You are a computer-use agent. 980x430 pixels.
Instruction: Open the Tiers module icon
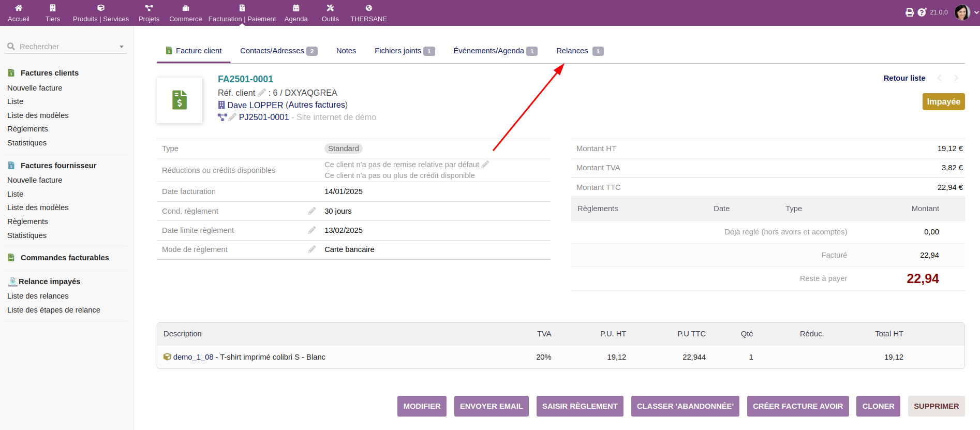52,8
